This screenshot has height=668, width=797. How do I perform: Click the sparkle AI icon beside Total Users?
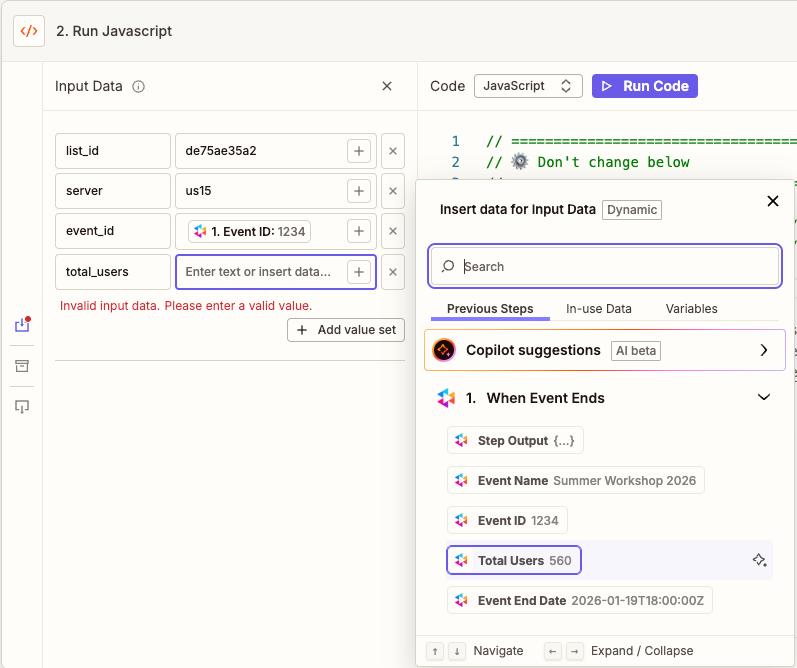759,560
